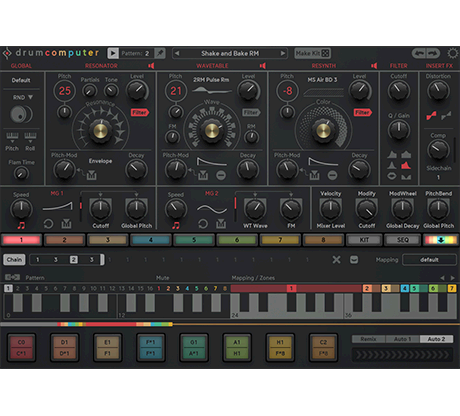Select the KIT tab

364,240
